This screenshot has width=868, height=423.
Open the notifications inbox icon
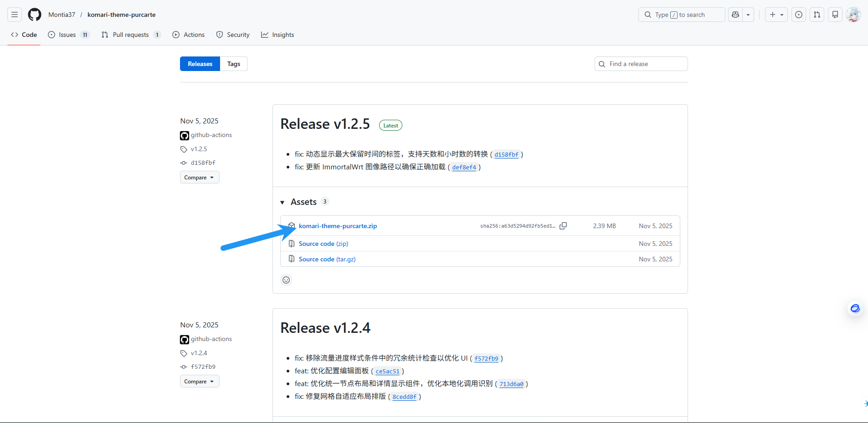(835, 15)
